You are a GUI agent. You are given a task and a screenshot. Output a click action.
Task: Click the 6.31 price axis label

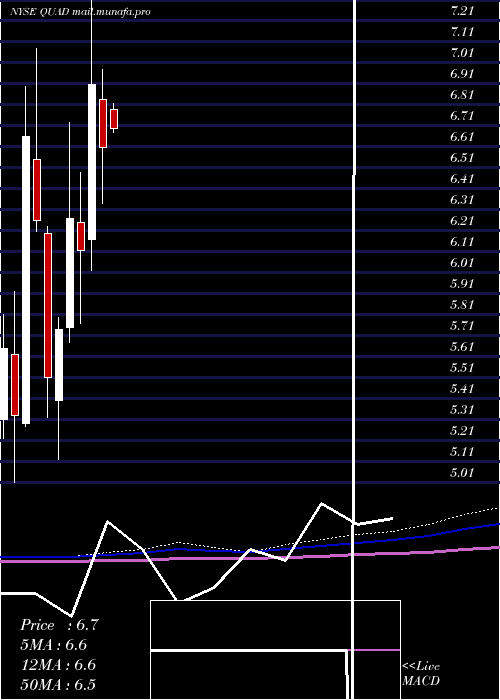pos(462,200)
